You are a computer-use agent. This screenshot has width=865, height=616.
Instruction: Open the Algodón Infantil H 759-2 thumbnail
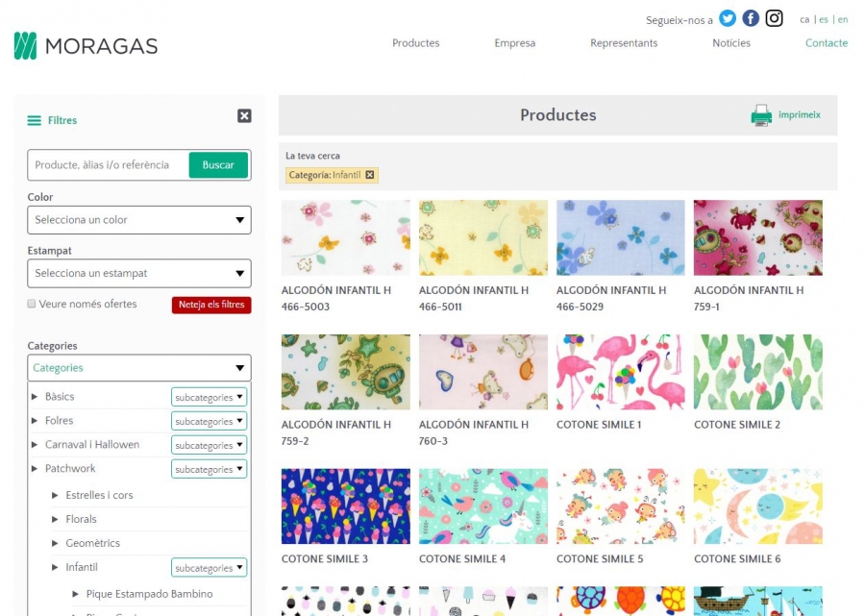(346, 372)
